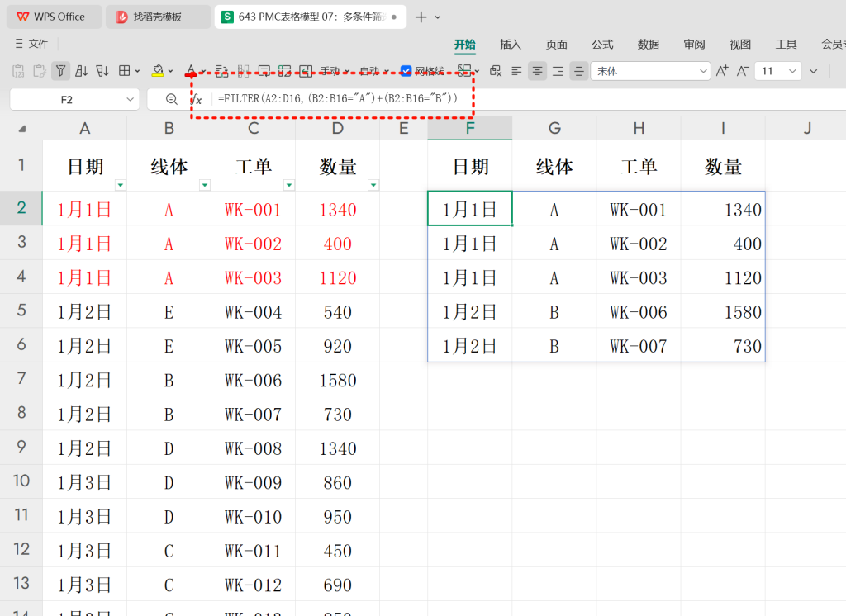Screen dimensions: 846x616
Task: Switch to the 插入 ribbon tab
Action: [x=511, y=45]
